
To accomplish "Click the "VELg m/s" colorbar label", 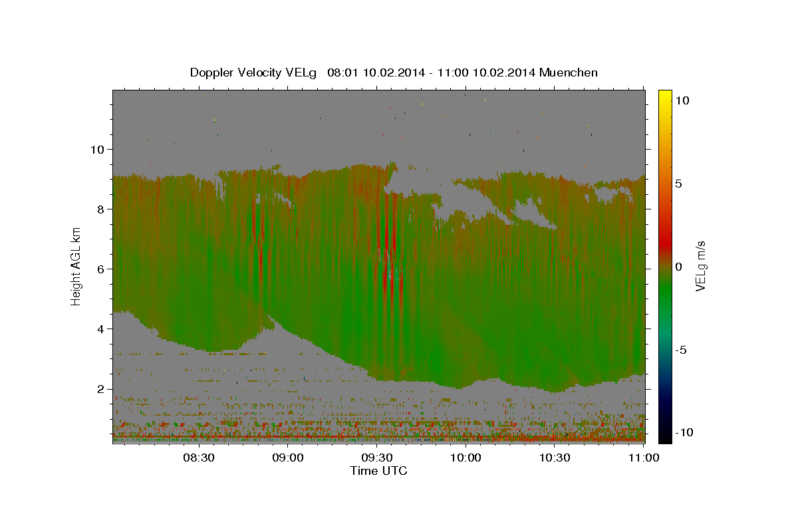I will point(700,265).
